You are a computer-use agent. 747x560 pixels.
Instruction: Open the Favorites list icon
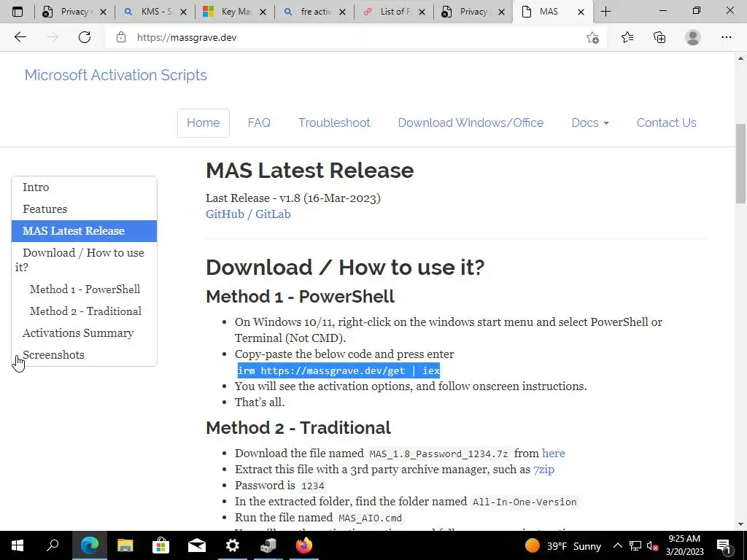coord(627,37)
